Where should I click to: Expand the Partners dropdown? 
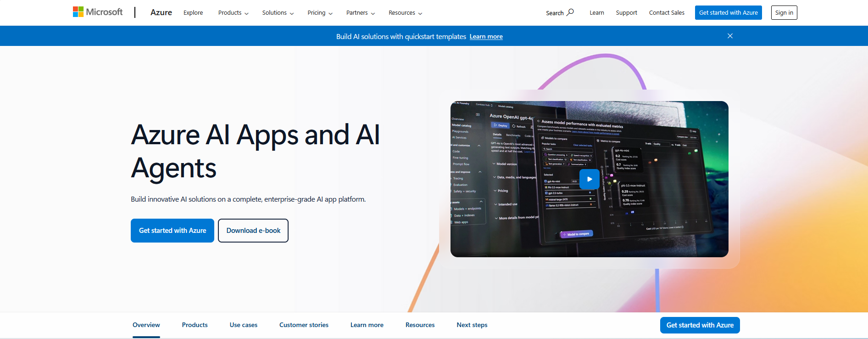pos(361,13)
